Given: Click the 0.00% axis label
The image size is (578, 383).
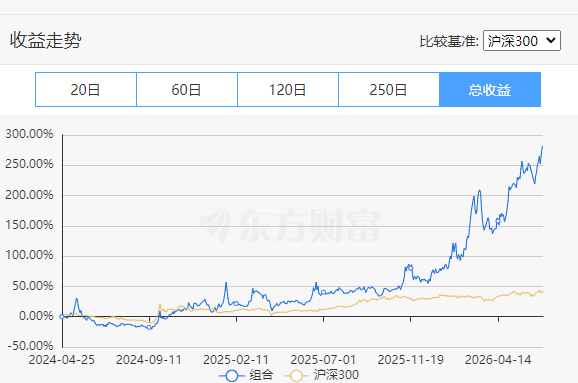Looking at the screenshot, I should click(x=36, y=316).
